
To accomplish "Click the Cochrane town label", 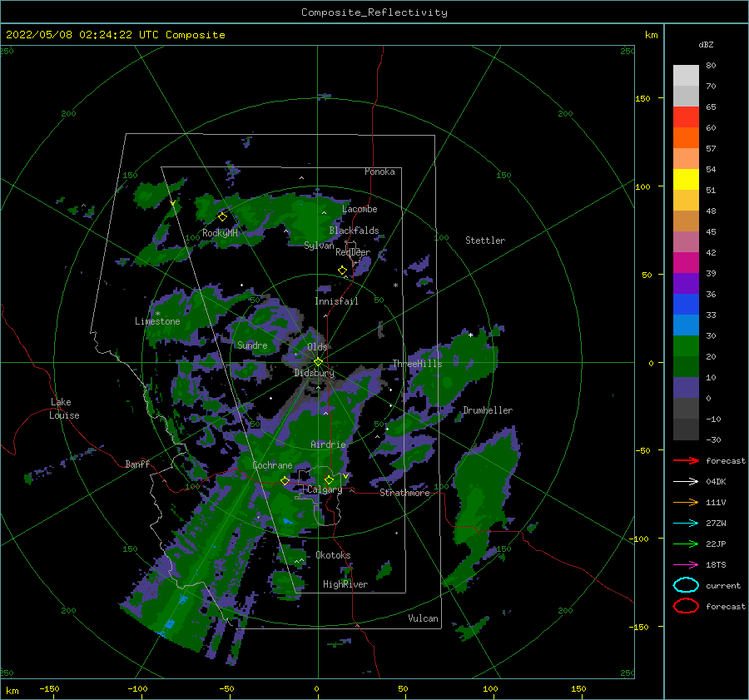I will tap(272, 465).
